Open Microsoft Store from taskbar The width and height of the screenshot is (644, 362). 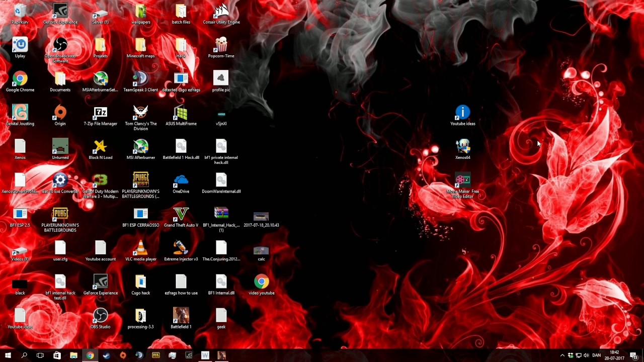57,355
